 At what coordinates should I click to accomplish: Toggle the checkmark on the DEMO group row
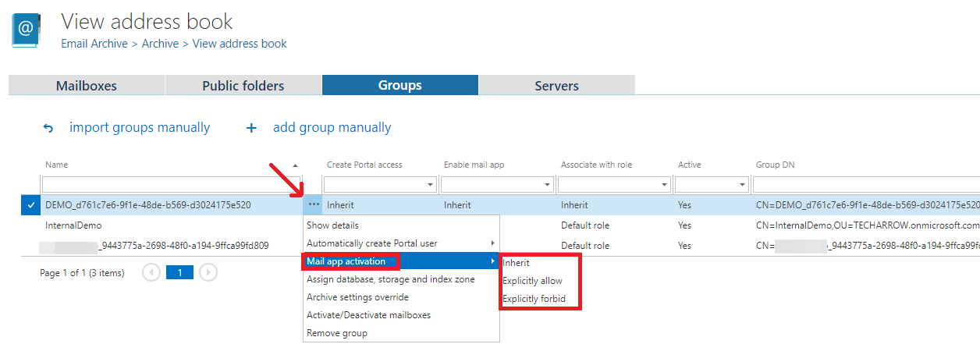point(30,205)
